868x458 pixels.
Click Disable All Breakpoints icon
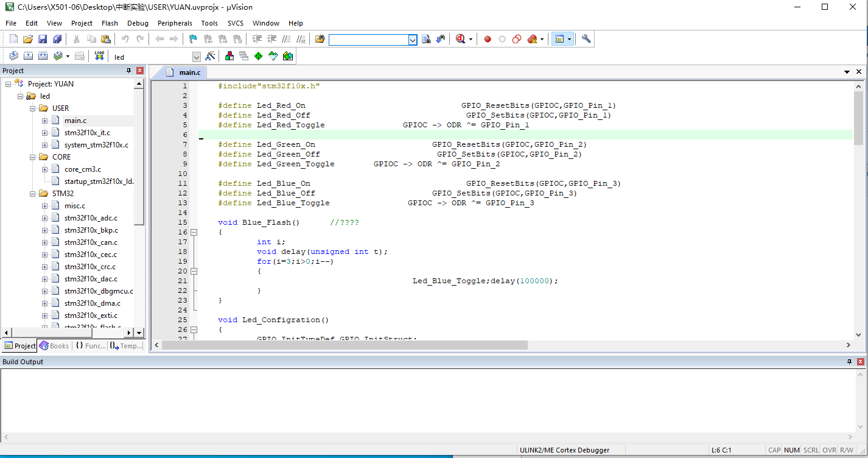click(x=517, y=39)
